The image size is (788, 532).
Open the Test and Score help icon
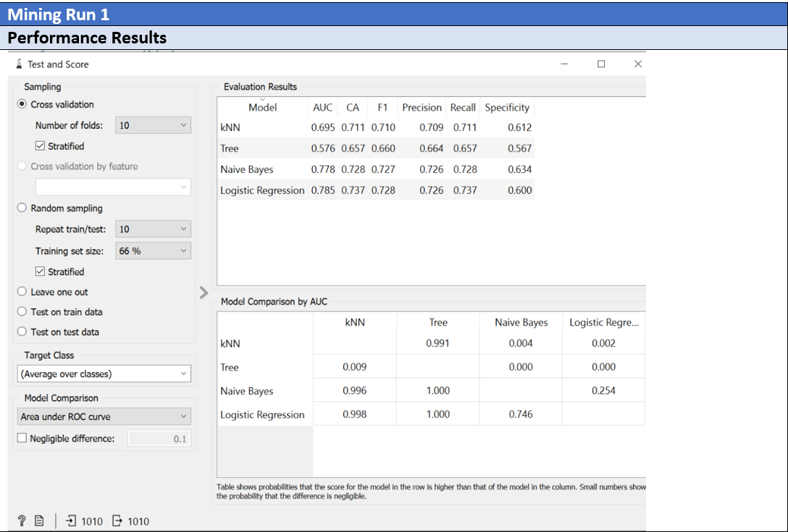point(21,520)
